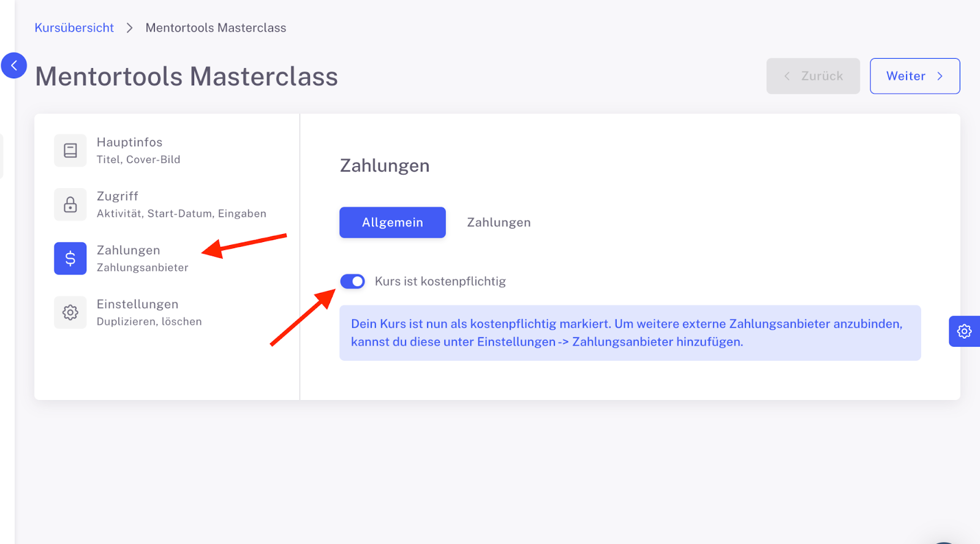Click the 'Kurs ist kostenpflichtig' label

tap(440, 281)
